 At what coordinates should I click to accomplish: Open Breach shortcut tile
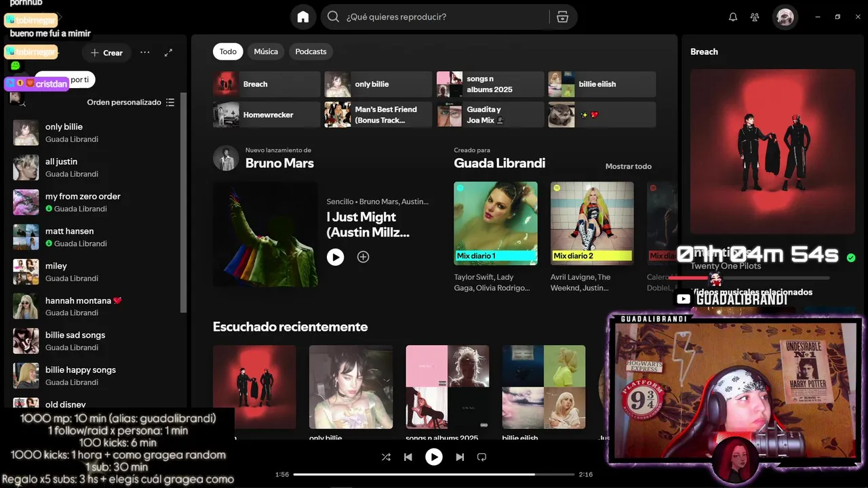(267, 84)
